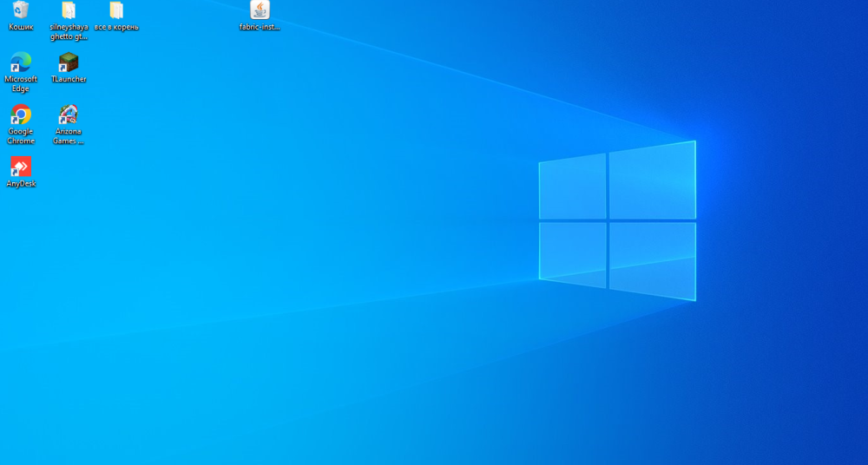Select the 'все в корень' folder

click(x=116, y=10)
